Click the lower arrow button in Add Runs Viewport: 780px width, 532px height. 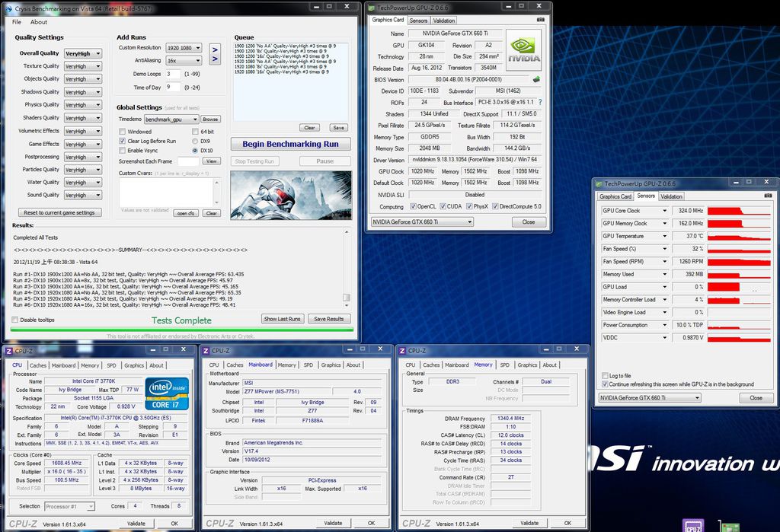pyautogui.click(x=215, y=59)
